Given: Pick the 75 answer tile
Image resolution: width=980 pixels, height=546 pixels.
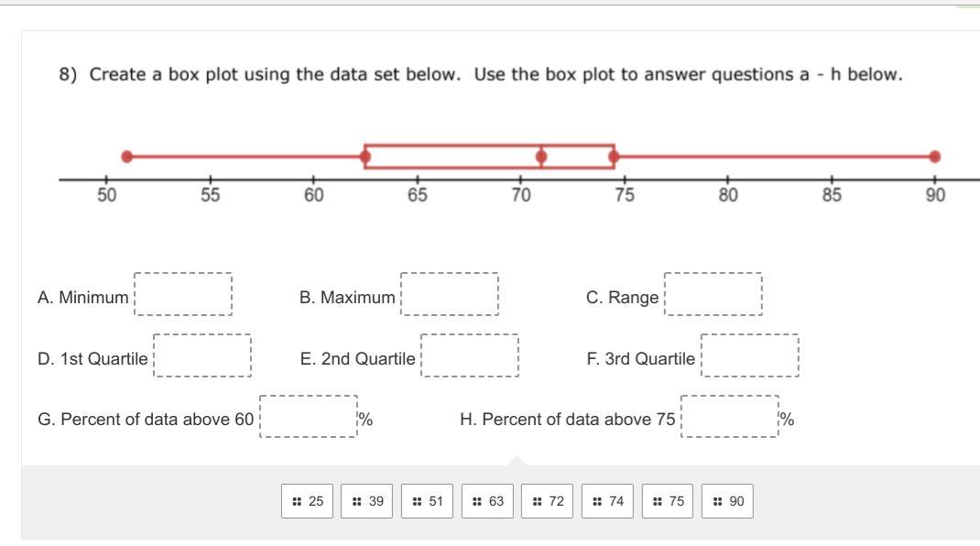Looking at the screenshot, I should tap(668, 501).
